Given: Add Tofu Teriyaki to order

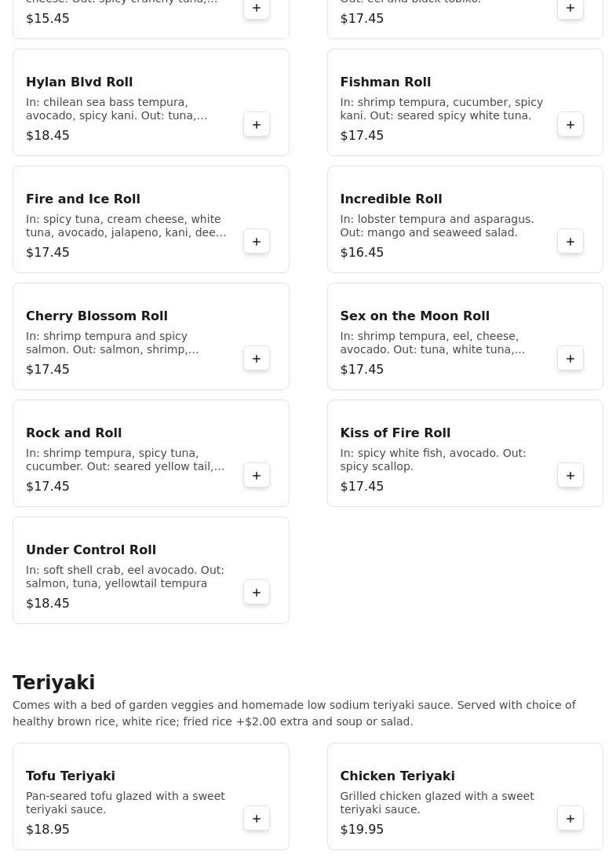Looking at the screenshot, I should pyautogui.click(x=257, y=819).
